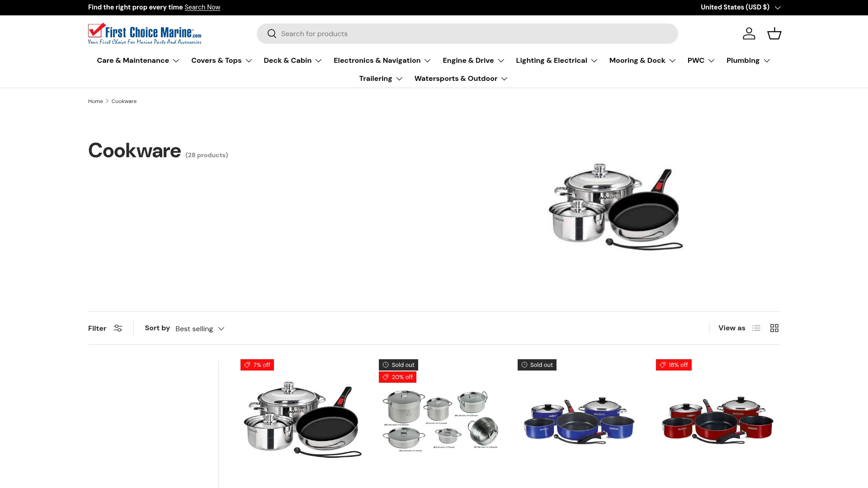
Task: Open the account login icon
Action: [x=749, y=33]
